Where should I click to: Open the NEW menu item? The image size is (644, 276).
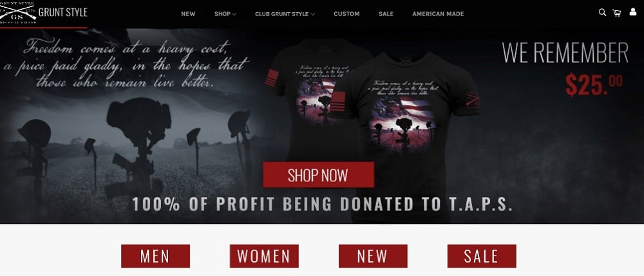pos(188,14)
